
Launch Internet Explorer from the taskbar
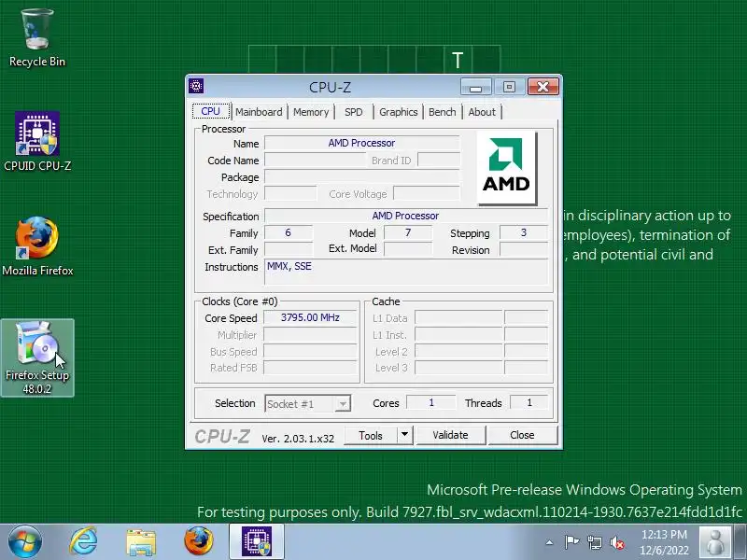pos(83,541)
